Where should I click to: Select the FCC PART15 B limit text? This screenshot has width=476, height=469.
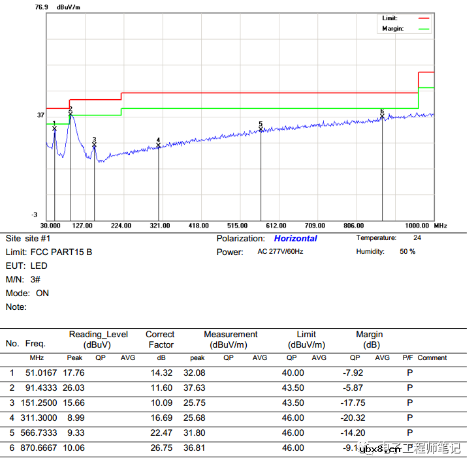coord(61,252)
